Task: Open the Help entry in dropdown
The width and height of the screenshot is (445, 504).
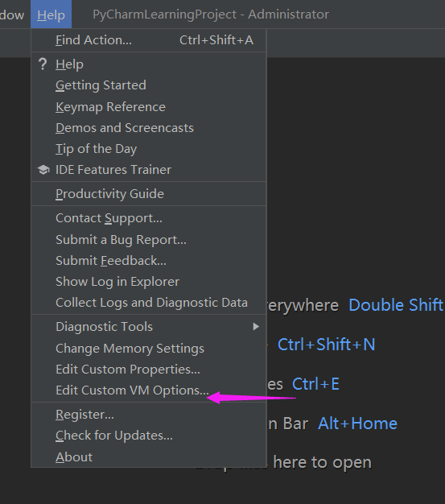Action: tap(148, 64)
